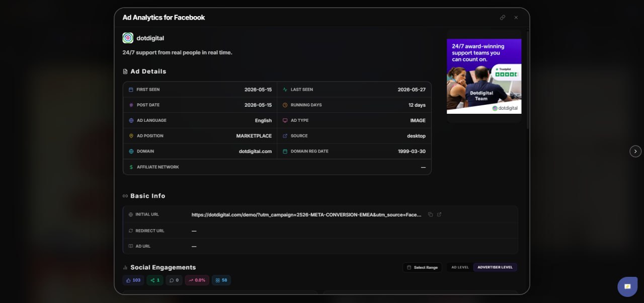Open the Select Range date picker
Viewport: 644px width, 303px height.
422,267
